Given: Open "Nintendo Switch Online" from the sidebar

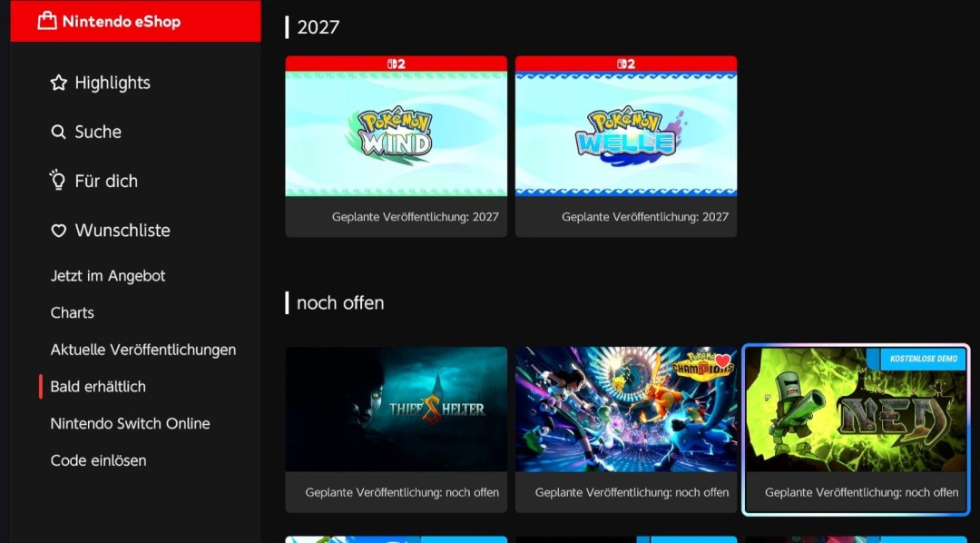Looking at the screenshot, I should coord(130,423).
